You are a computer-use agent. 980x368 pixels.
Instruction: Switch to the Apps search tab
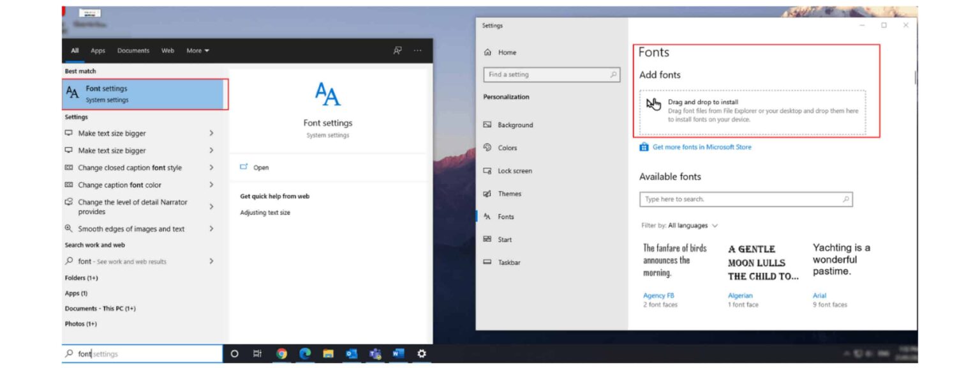98,50
